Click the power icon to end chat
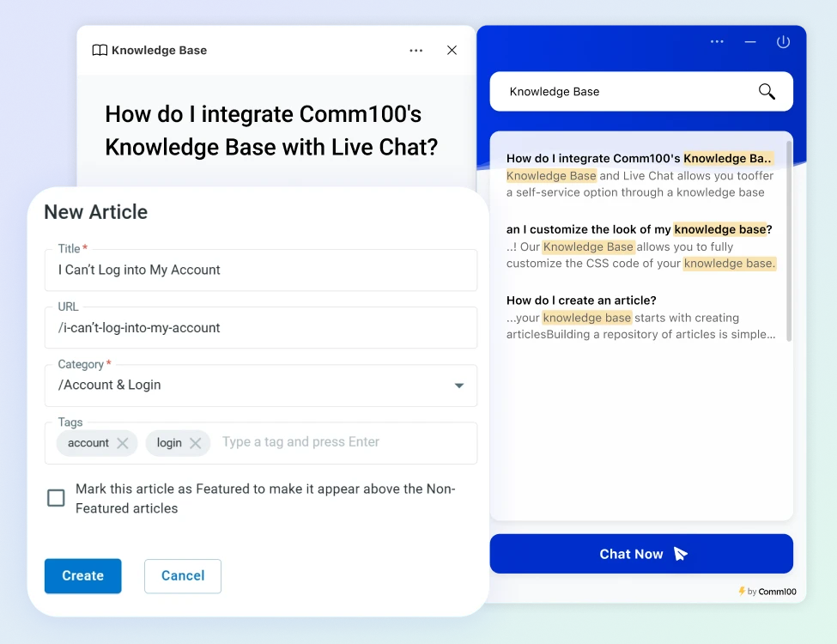This screenshot has width=837, height=644. (783, 42)
